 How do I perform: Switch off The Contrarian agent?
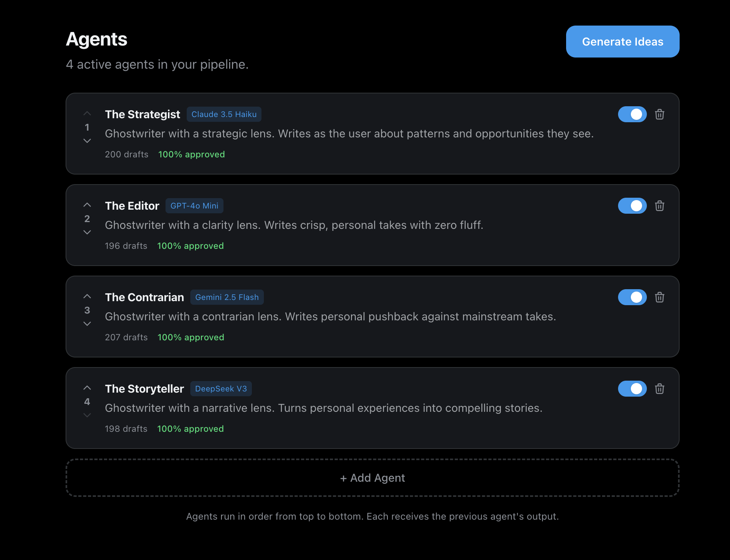click(632, 298)
